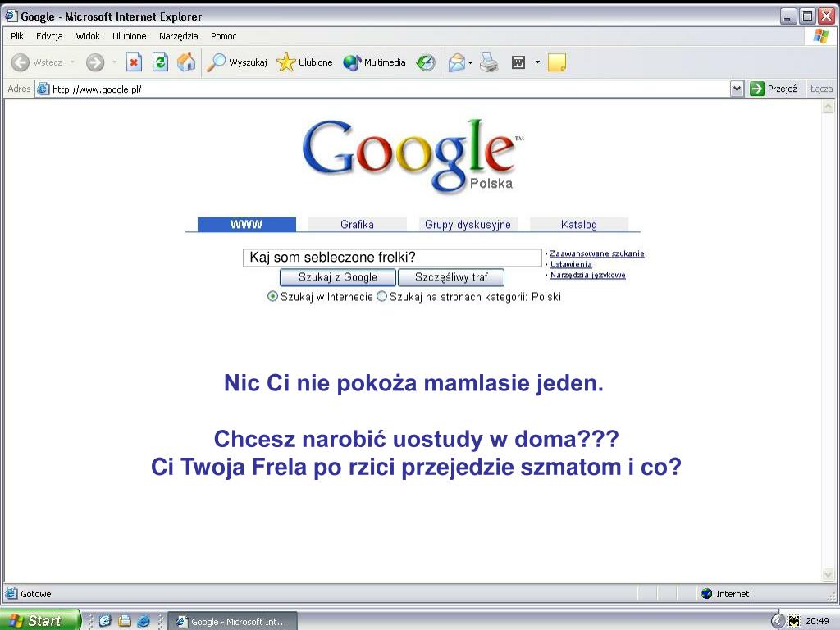Click the vertical scrollbar down arrow
Screen dimensions: 840x630
tap(828, 575)
